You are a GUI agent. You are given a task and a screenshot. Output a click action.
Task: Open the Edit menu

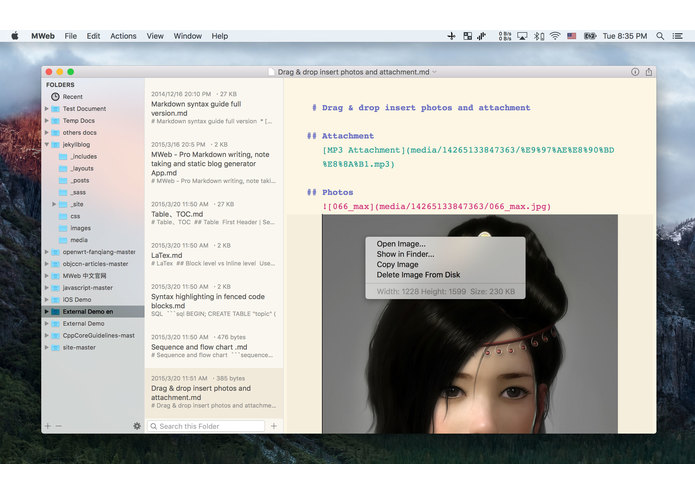(93, 36)
